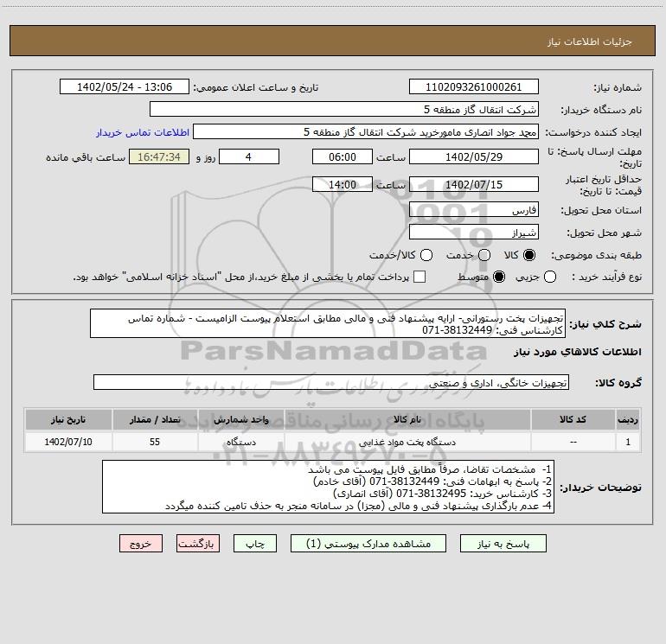
Task: Click the quantity cell 55
Action: click(155, 442)
